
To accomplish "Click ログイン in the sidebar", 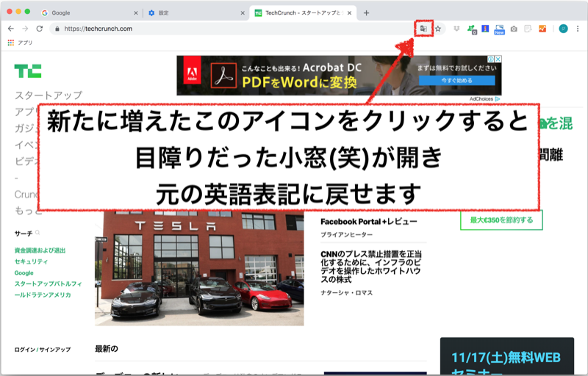I will [25, 350].
